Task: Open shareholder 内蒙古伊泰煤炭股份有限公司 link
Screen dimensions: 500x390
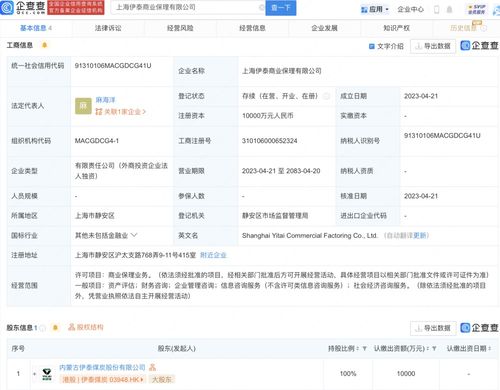Action: 102,367
